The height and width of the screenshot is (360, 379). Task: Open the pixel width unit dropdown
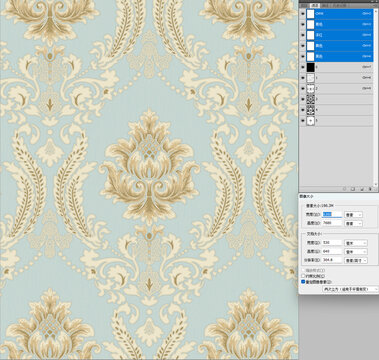click(x=353, y=215)
